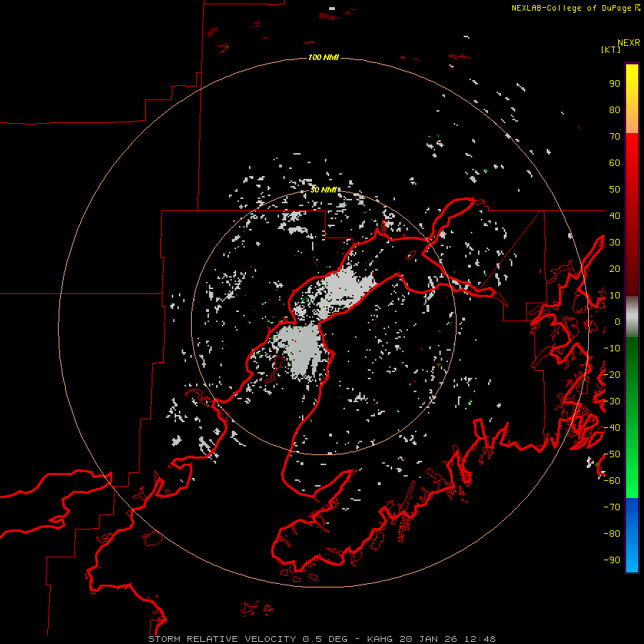Screen dimensions: 644x644
Task: Click the blue segment of color bar
Action: coord(632,535)
